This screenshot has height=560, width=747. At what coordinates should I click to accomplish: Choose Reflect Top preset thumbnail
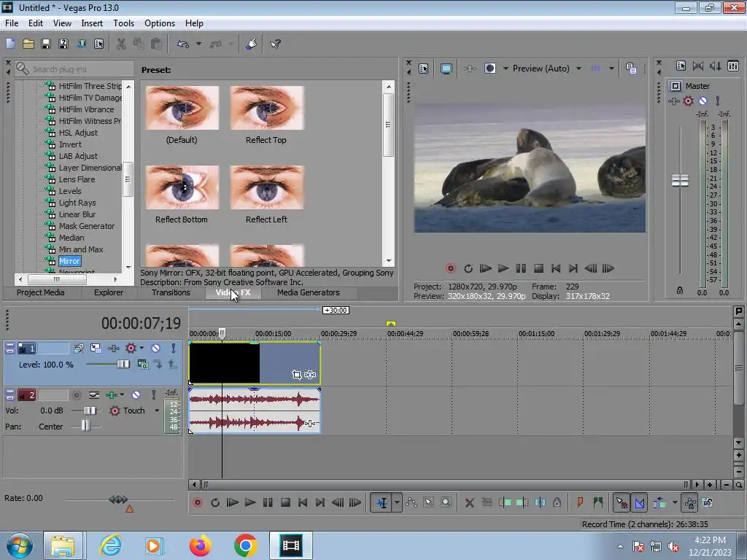(x=266, y=108)
